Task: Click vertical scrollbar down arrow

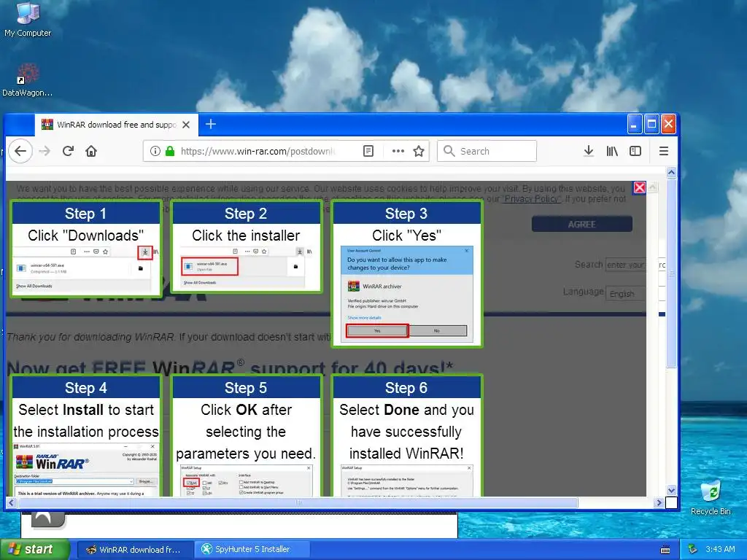Action: coord(671,491)
